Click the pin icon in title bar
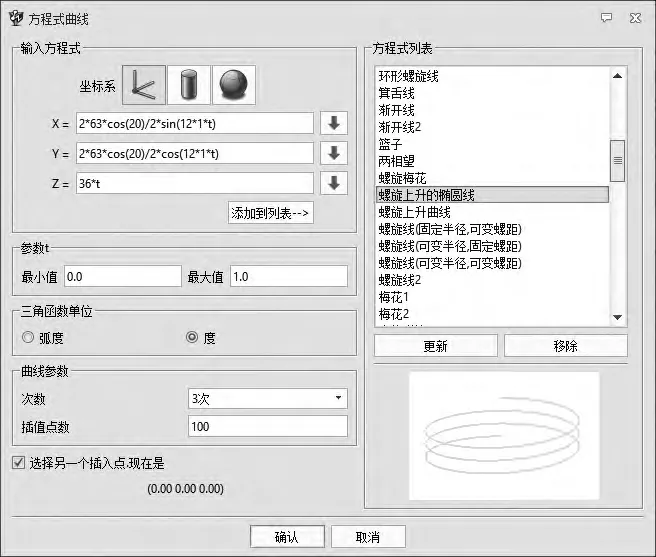This screenshot has height=557, width=656. pos(606,17)
